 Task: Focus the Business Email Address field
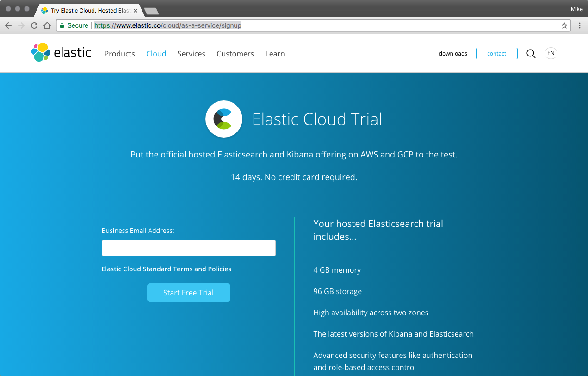coord(189,248)
